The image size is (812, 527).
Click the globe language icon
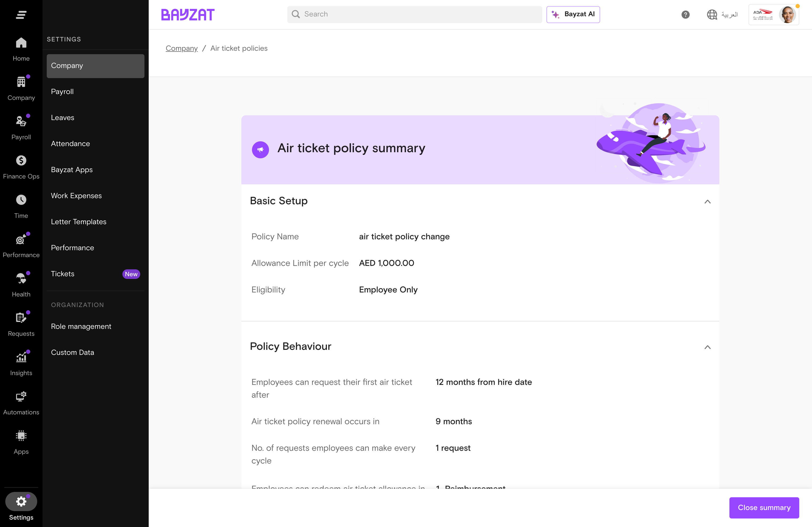(712, 14)
